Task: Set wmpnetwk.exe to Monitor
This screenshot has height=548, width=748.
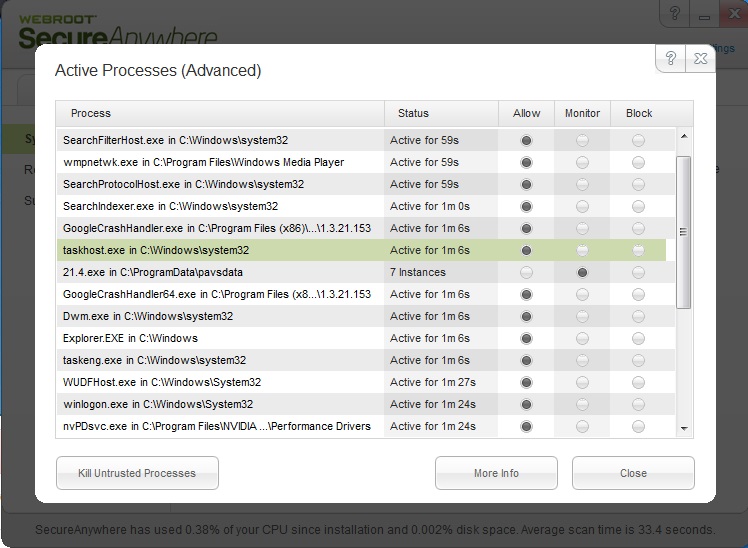Action: [582, 163]
